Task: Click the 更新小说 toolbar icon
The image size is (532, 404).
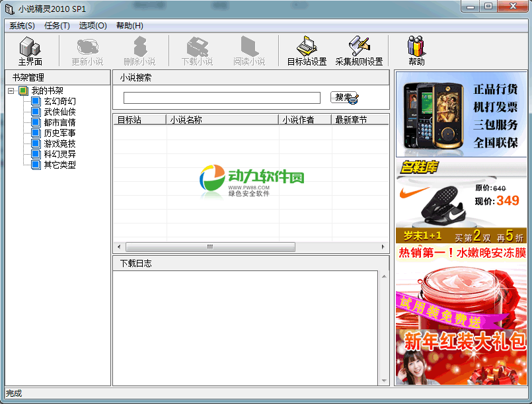Action: click(87, 51)
